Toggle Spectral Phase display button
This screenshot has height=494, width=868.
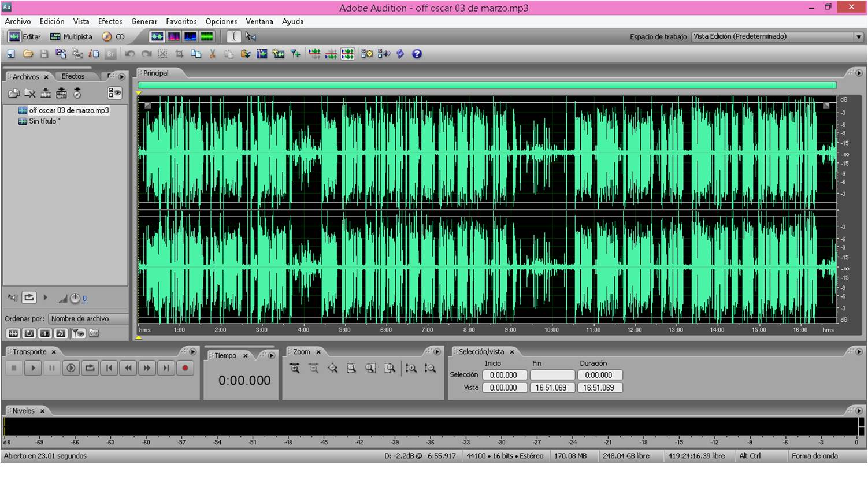pyautogui.click(x=207, y=36)
